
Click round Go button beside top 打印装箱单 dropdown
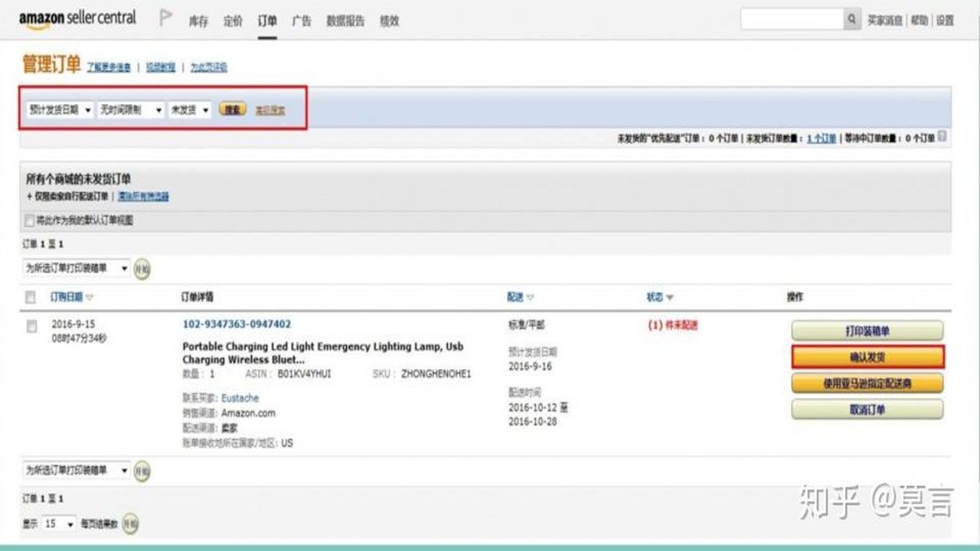click(142, 269)
